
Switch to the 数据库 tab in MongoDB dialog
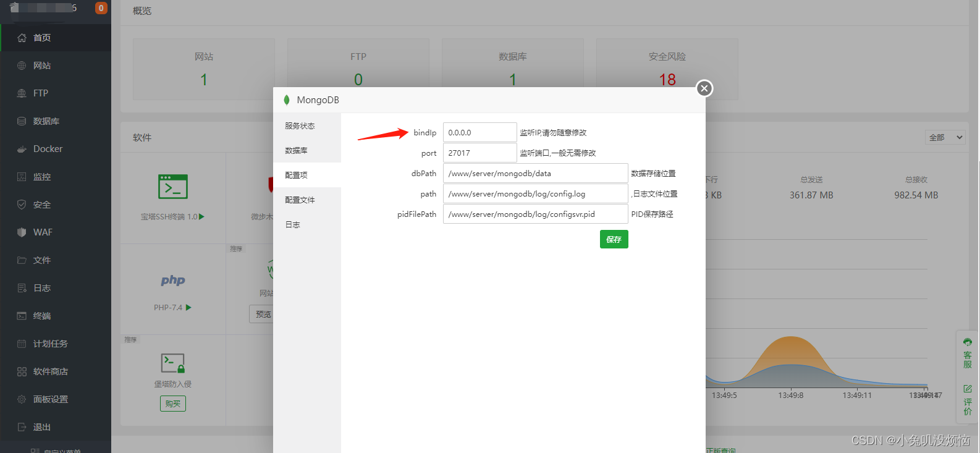click(x=307, y=150)
